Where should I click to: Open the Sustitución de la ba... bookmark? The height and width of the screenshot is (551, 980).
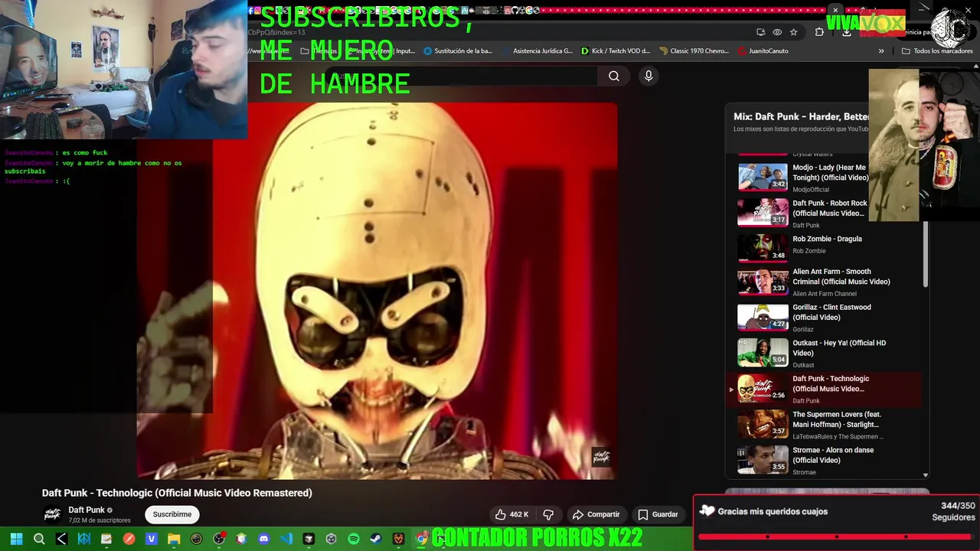(458, 51)
